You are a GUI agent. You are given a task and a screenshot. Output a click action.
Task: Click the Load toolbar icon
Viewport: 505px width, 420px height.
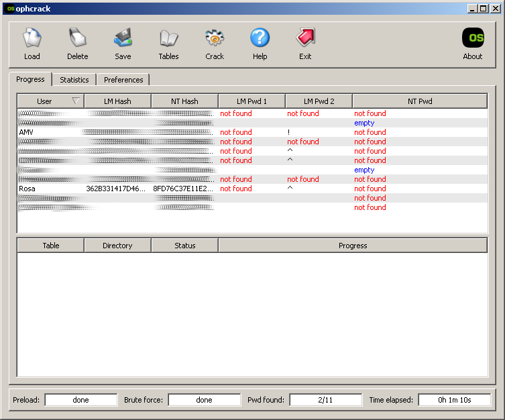pos(32,38)
